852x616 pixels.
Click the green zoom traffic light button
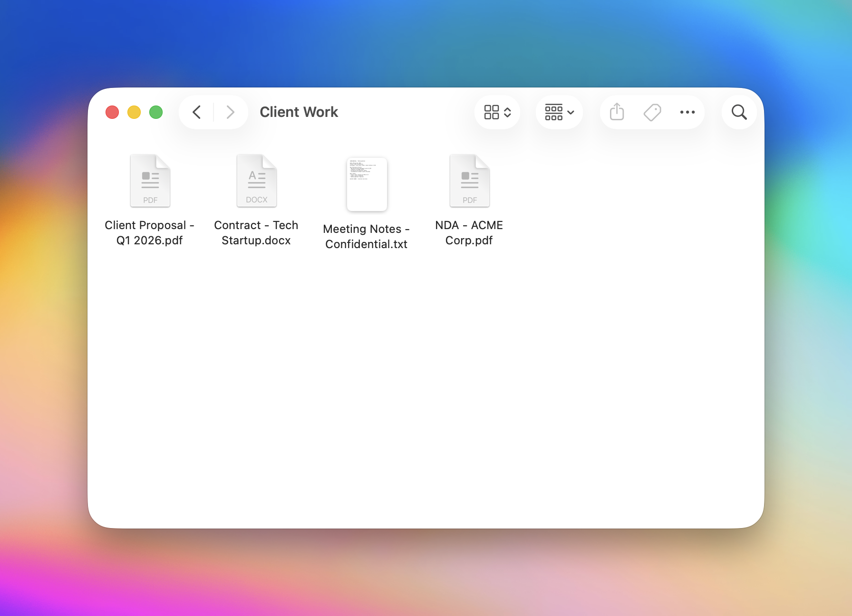pyautogui.click(x=156, y=112)
